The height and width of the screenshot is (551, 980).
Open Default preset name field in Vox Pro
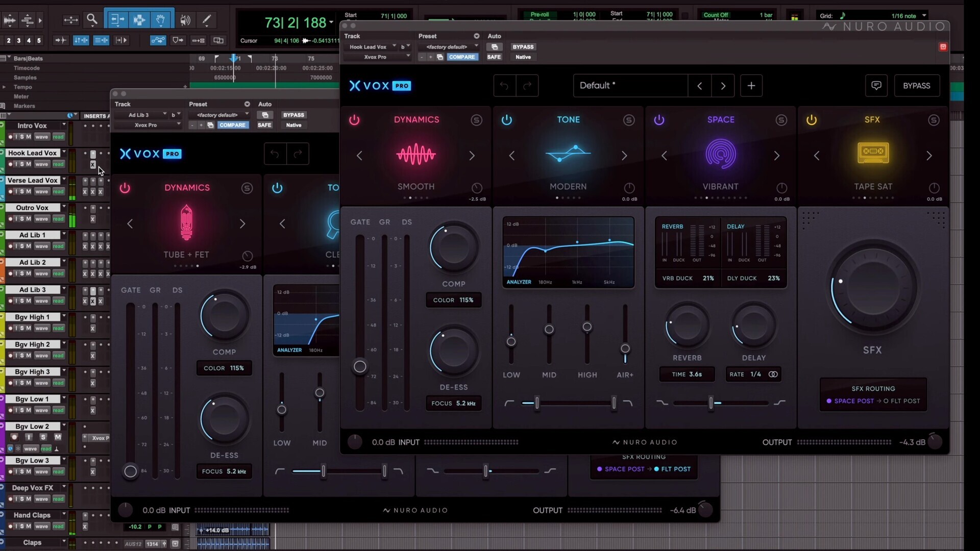point(630,86)
